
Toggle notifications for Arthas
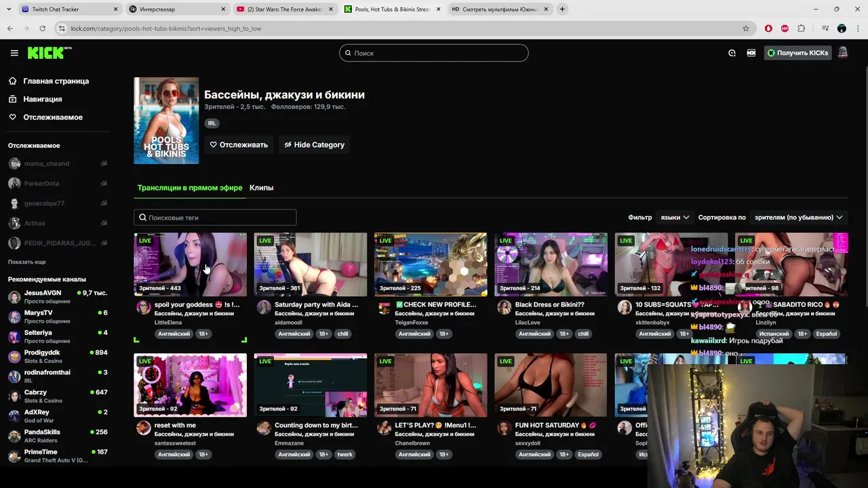point(104,223)
